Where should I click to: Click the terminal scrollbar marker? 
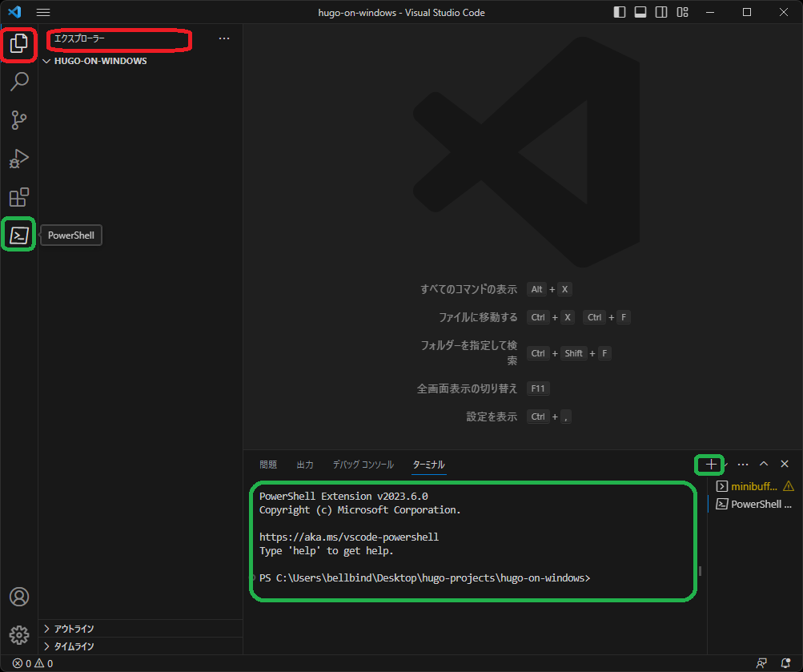coord(700,571)
